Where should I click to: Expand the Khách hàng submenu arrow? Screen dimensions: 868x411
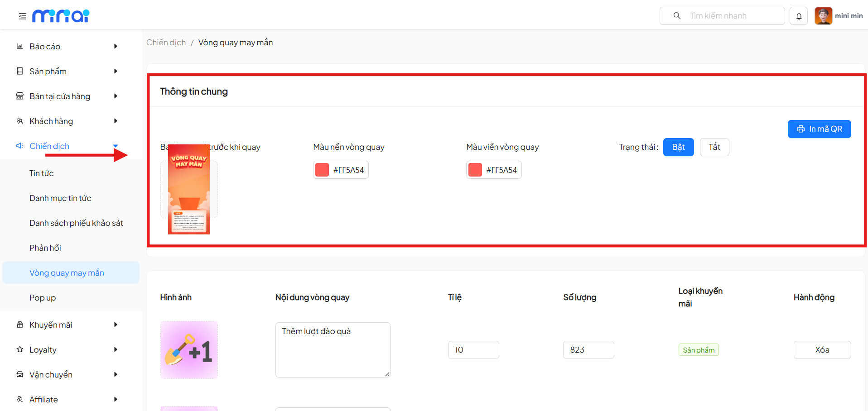(x=116, y=121)
